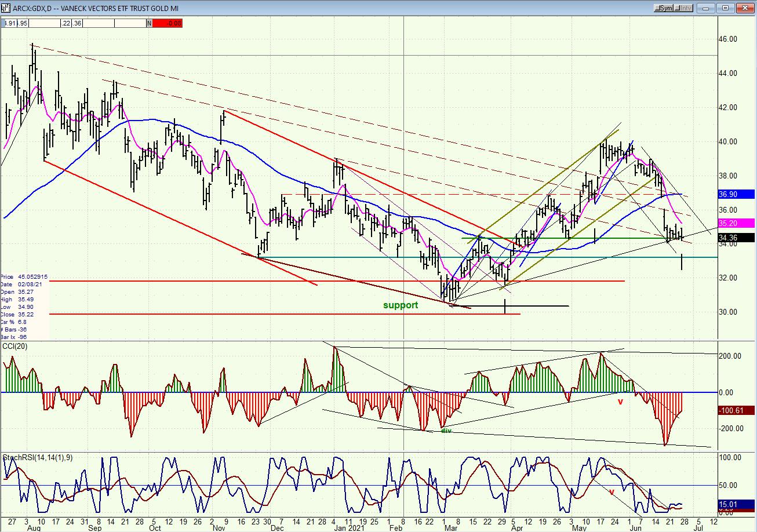
Task: Click the green div annotation in CCI pane
Action: point(446,431)
